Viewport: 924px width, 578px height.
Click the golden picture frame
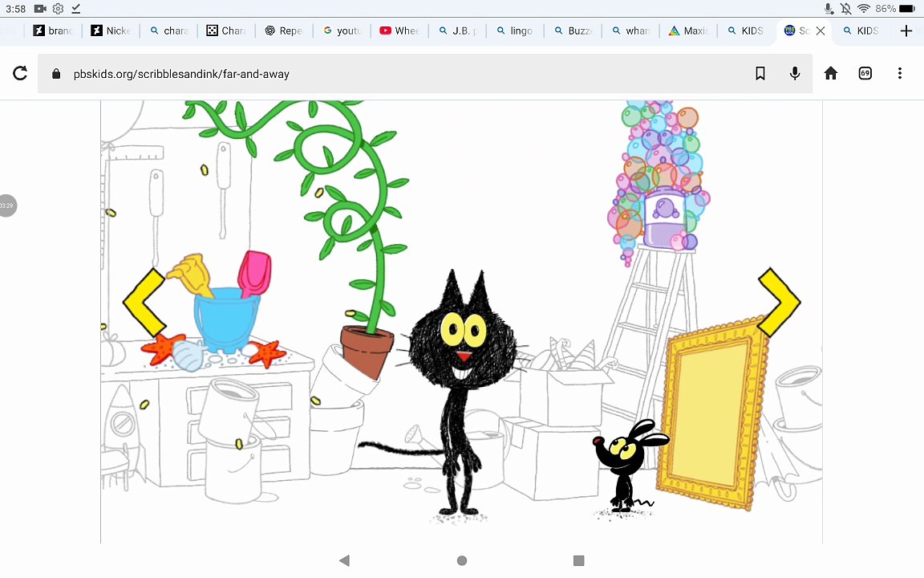tap(712, 413)
